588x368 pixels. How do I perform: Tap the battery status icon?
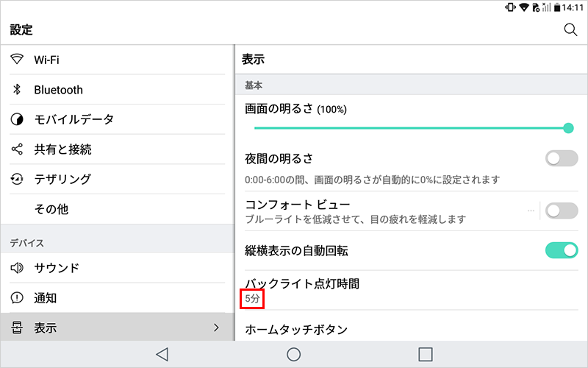pos(557,7)
